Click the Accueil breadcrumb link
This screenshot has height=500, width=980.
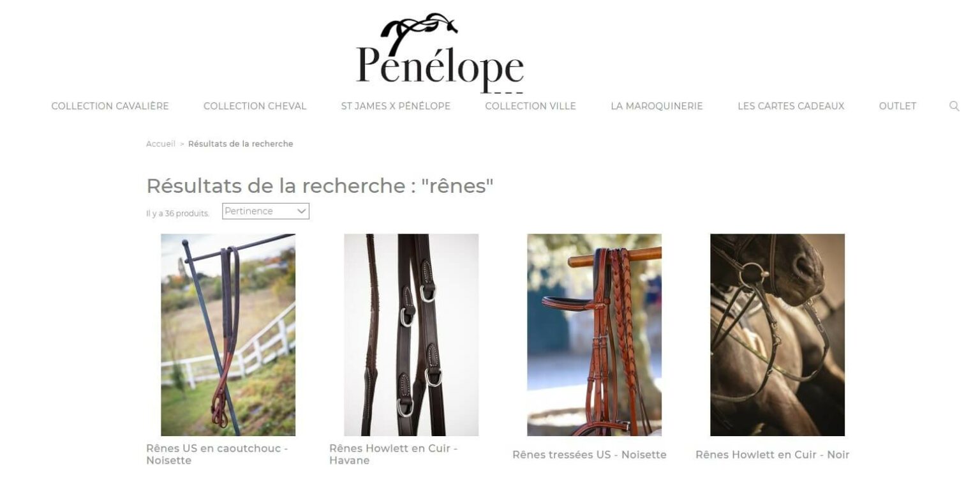tap(160, 144)
